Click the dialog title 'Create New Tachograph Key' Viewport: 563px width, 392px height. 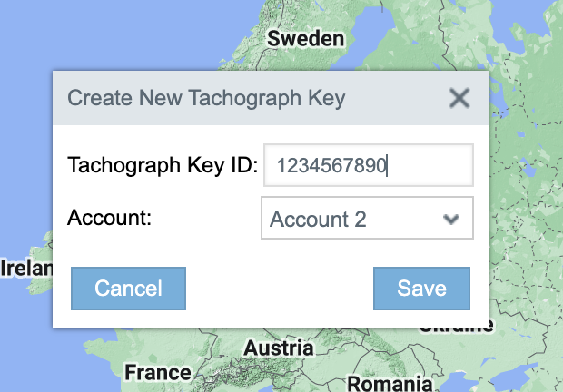click(x=206, y=98)
